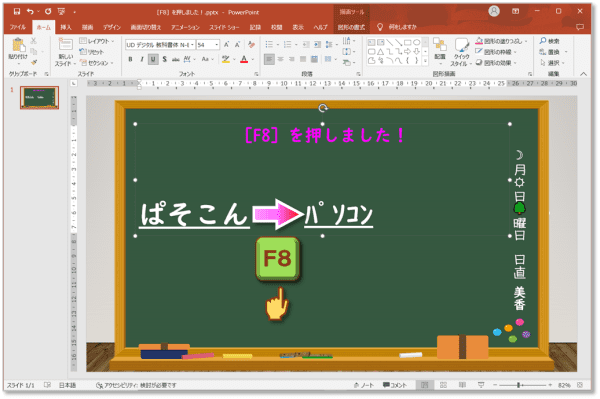Select the triangle shape in gallery
Screen dimensions: 600x399
click(380, 52)
